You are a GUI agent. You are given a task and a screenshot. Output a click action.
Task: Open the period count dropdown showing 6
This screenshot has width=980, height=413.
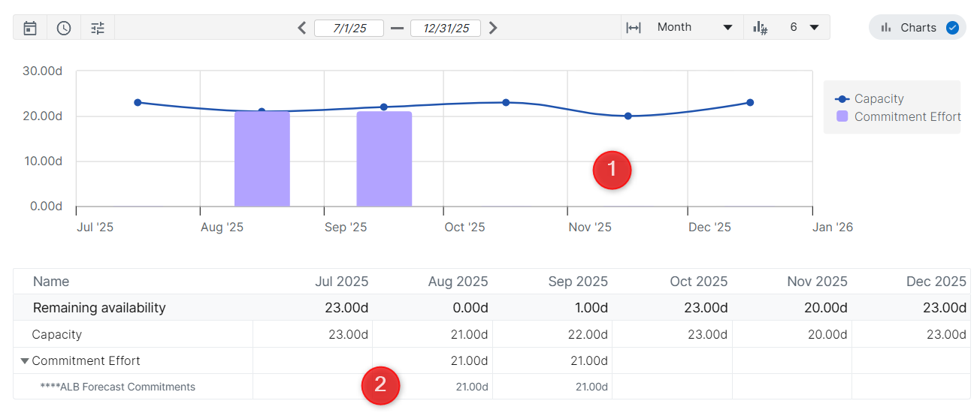(x=804, y=28)
